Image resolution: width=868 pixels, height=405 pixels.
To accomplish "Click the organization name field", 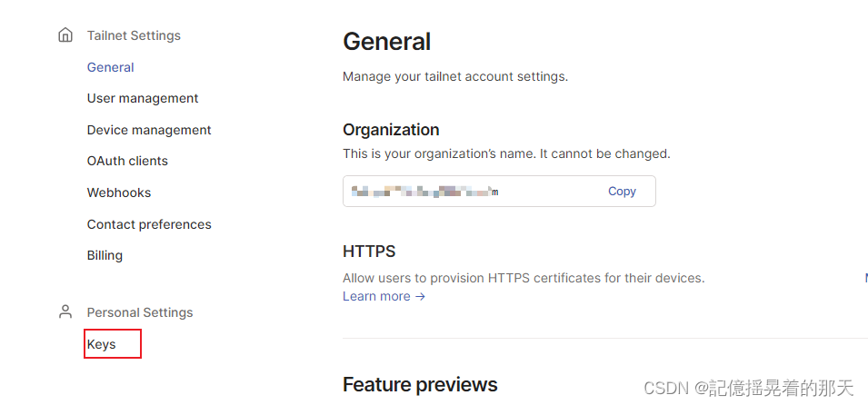I will click(499, 192).
